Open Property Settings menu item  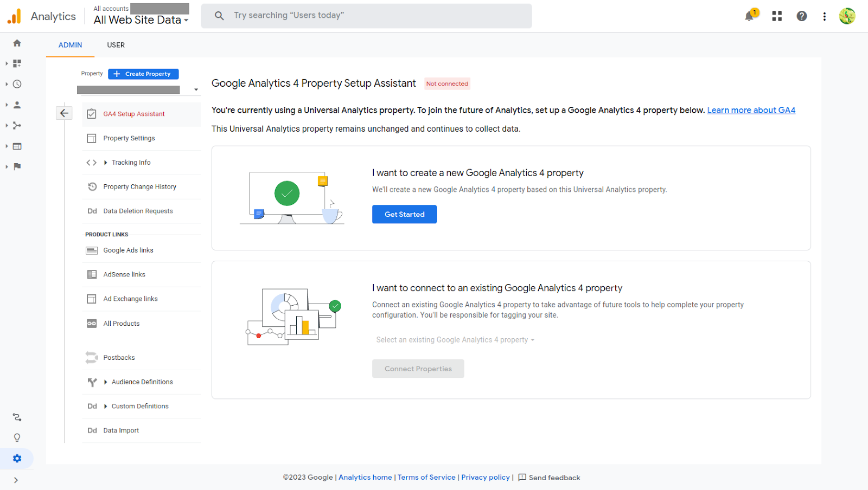tap(142, 138)
